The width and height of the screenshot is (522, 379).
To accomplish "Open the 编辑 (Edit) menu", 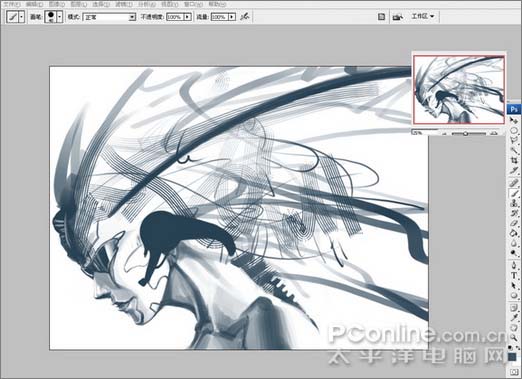I will point(34,4).
